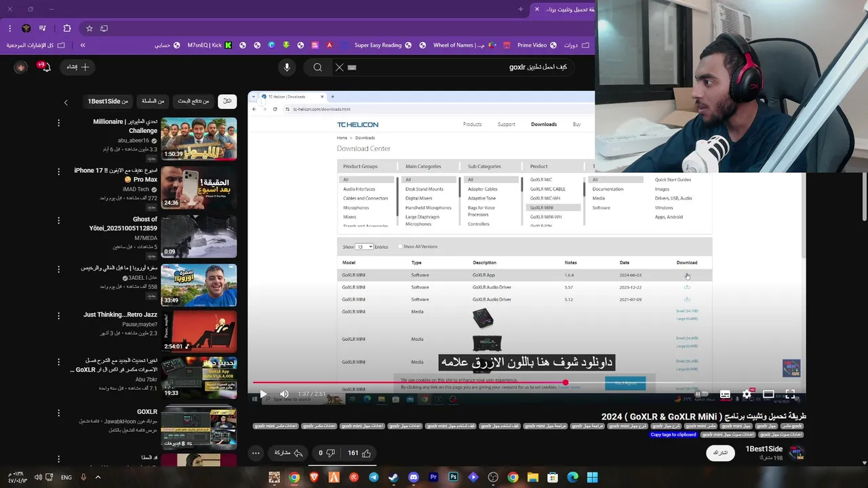
Task: Open Photoshop from the taskbar
Action: click(x=453, y=477)
